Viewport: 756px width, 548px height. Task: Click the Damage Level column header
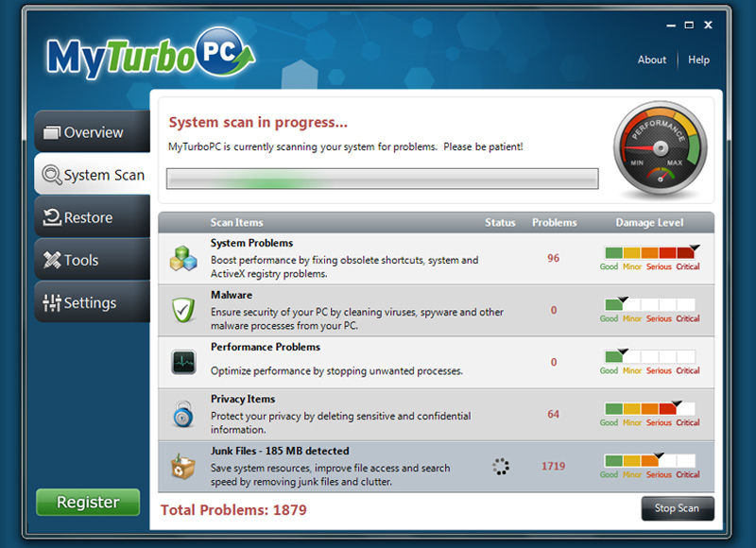[x=649, y=222]
